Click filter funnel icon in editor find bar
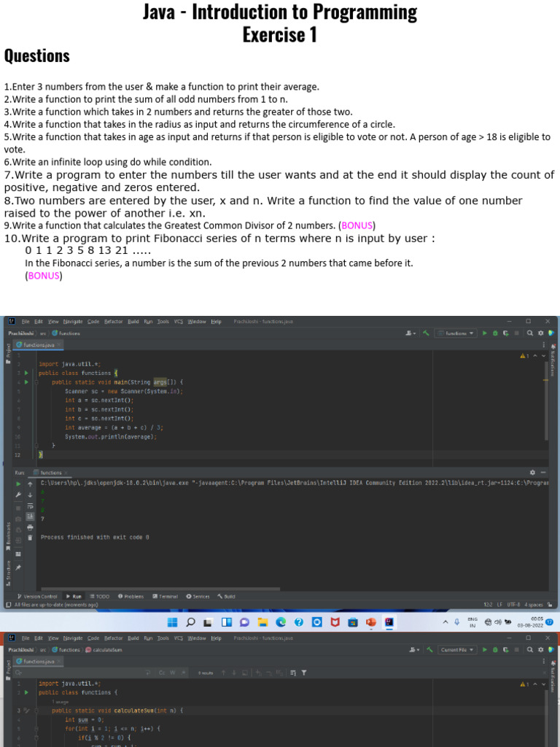Screen dimensions: 560x747 304,673
